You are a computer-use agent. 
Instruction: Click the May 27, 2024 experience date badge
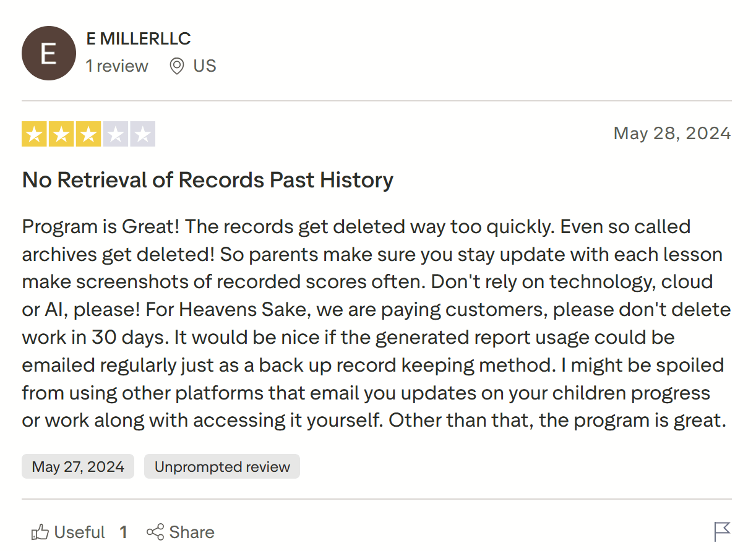click(x=78, y=466)
